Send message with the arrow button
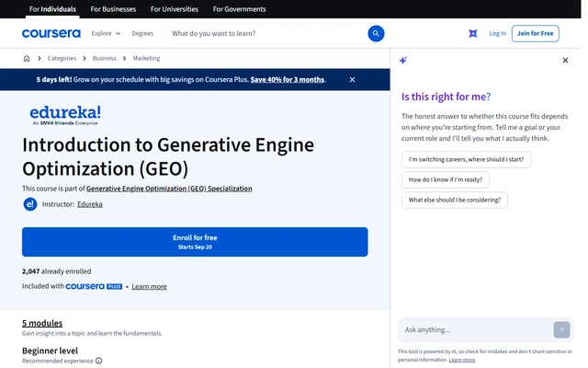Screen dimensions: 588x368 tap(561, 329)
